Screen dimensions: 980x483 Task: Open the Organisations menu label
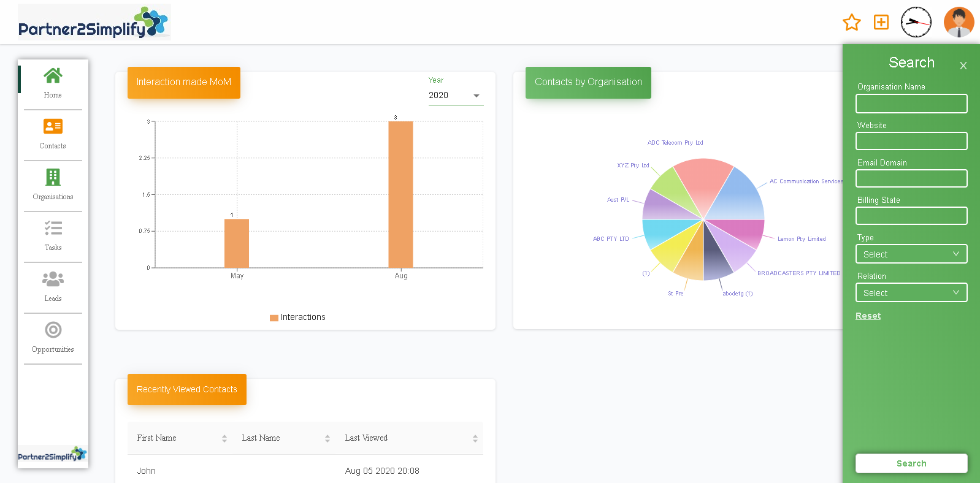tap(53, 197)
